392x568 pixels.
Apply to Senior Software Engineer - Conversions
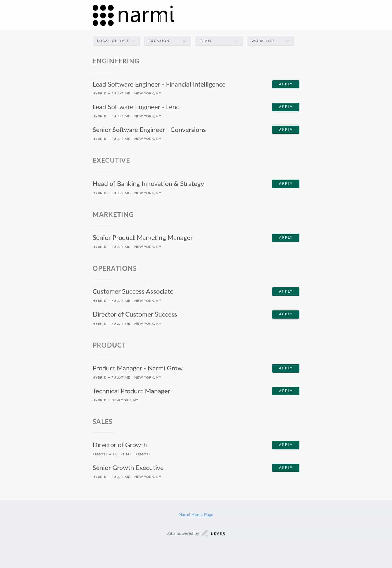coord(286,130)
